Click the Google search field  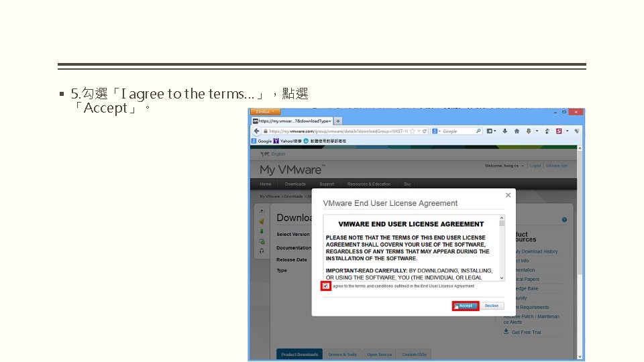click(x=458, y=131)
